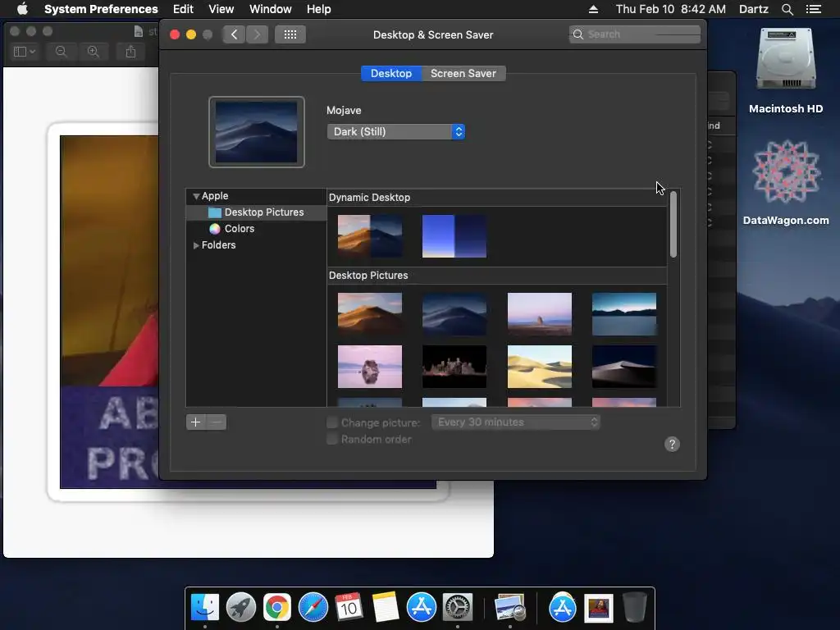The height and width of the screenshot is (630, 840).
Task: Open the Help menu
Action: pos(319,9)
